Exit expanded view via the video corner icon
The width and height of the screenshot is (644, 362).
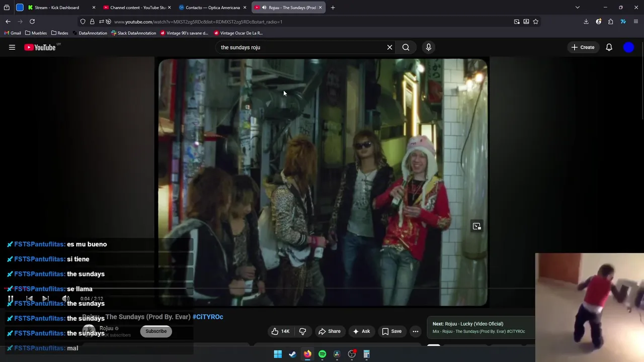476,226
